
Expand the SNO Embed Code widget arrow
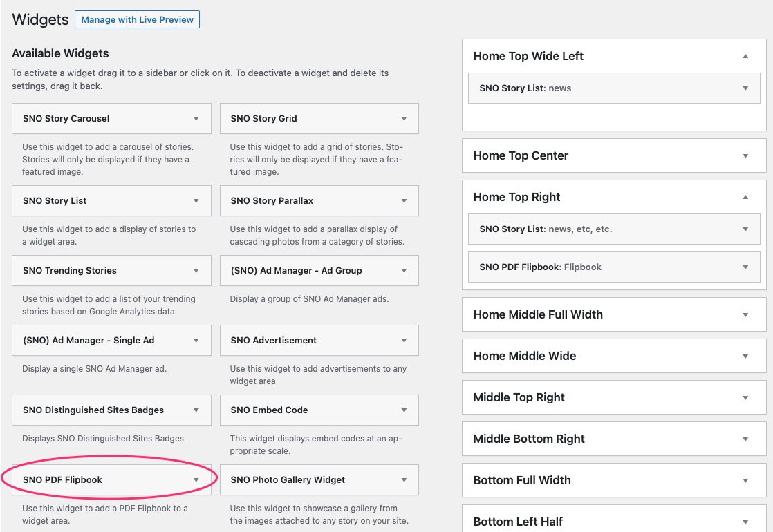(x=404, y=410)
